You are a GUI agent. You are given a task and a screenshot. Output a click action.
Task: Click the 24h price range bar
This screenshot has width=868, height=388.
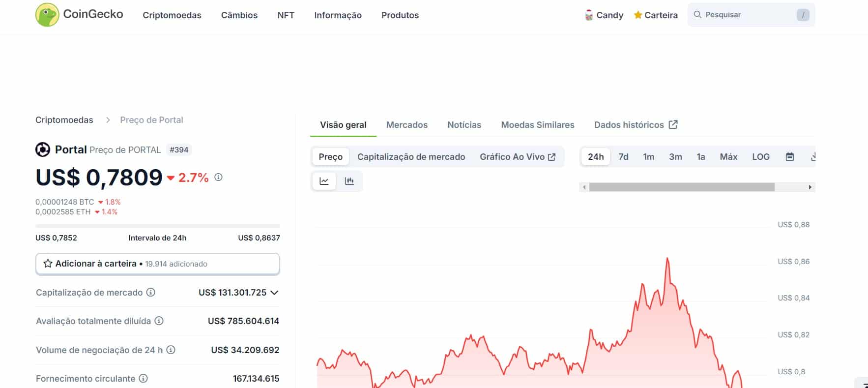pyautogui.click(x=158, y=226)
